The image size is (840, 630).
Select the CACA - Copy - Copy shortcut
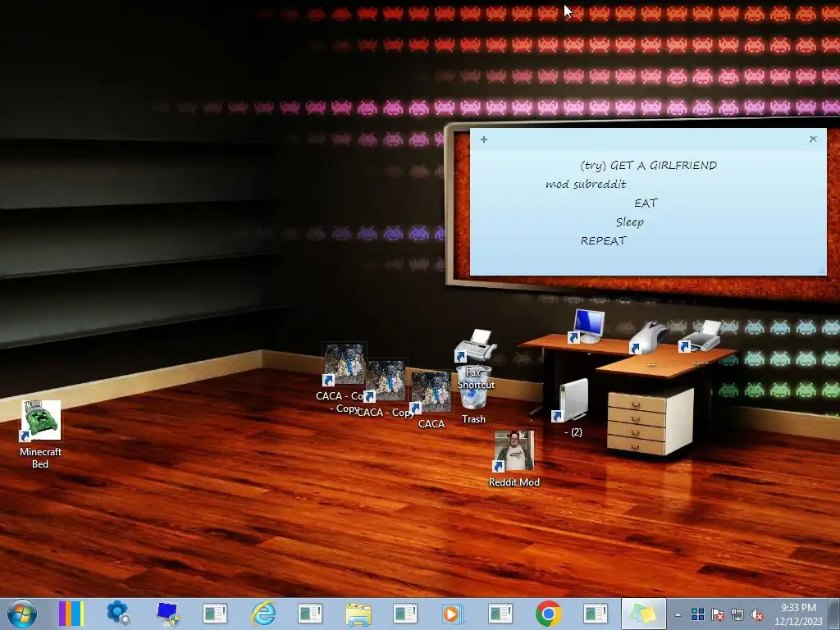point(345,364)
